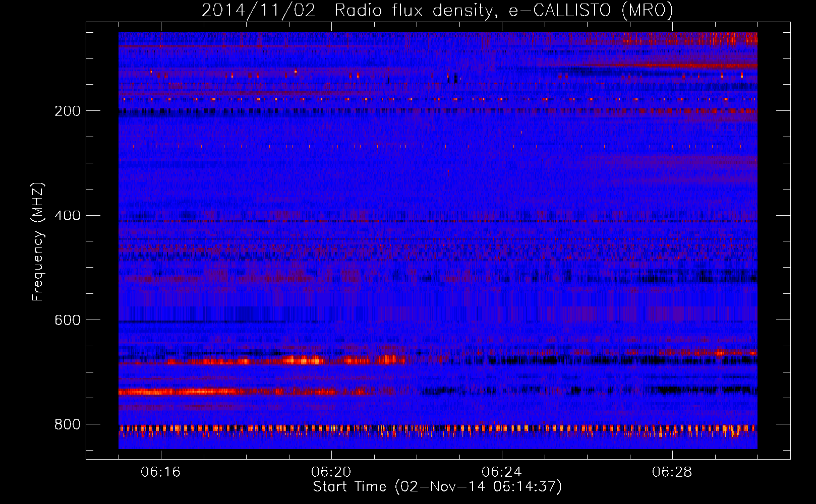816x504 pixels.
Task: Click the "600" frequency tick label
Action: 68,320
